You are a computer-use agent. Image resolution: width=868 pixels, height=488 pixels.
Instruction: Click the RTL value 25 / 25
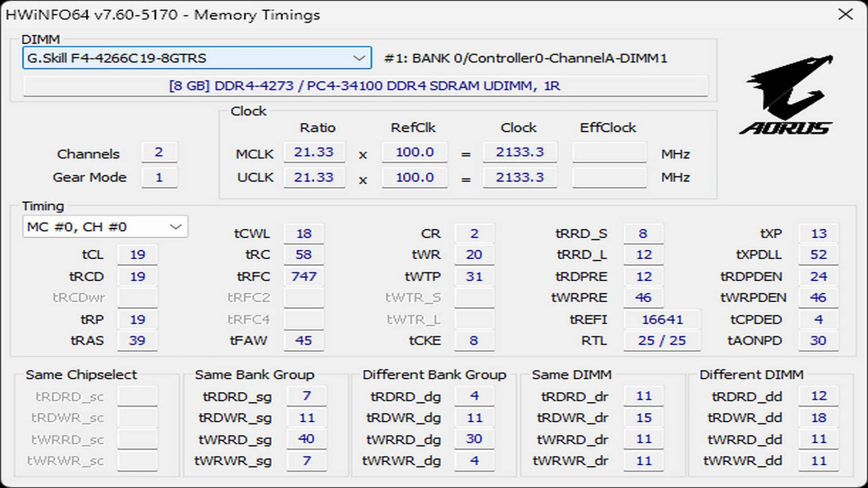662,341
